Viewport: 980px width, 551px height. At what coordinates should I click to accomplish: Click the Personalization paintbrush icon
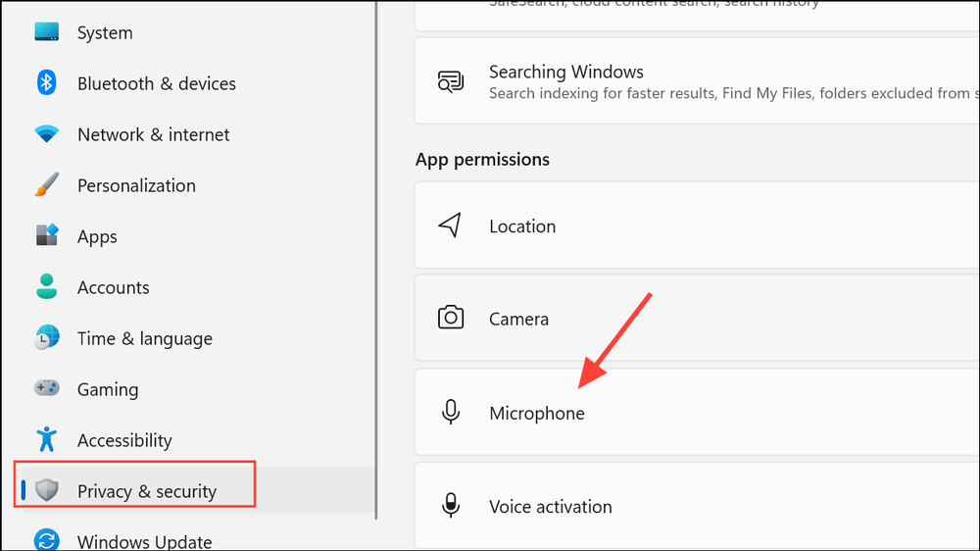click(x=47, y=185)
